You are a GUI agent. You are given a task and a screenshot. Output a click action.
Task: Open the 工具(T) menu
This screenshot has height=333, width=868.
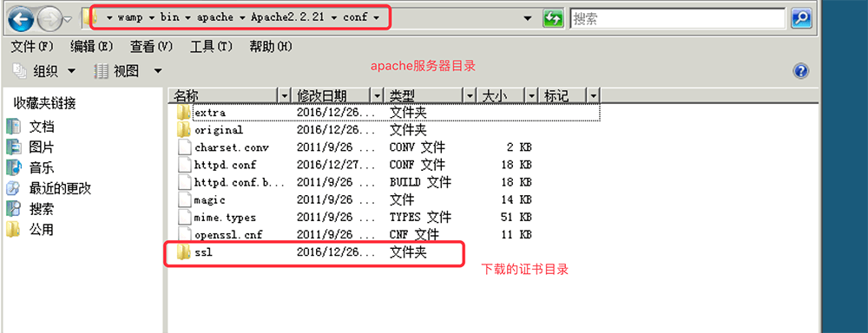point(211,47)
